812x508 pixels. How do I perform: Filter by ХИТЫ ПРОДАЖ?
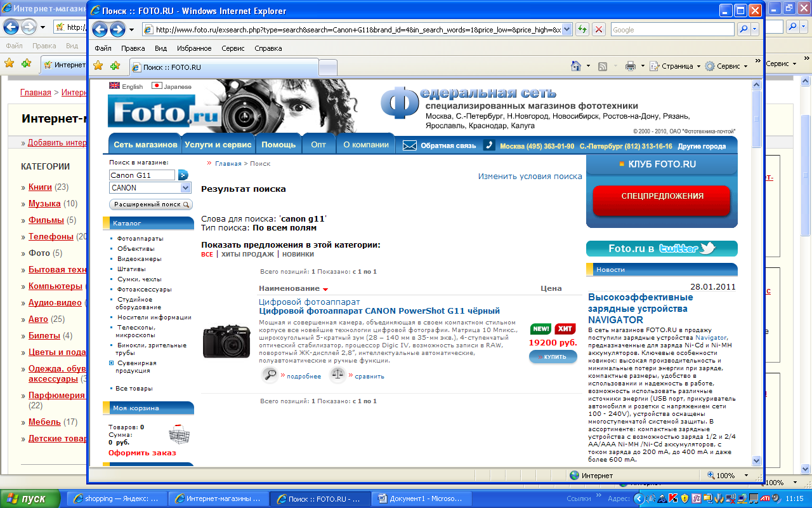[247, 254]
